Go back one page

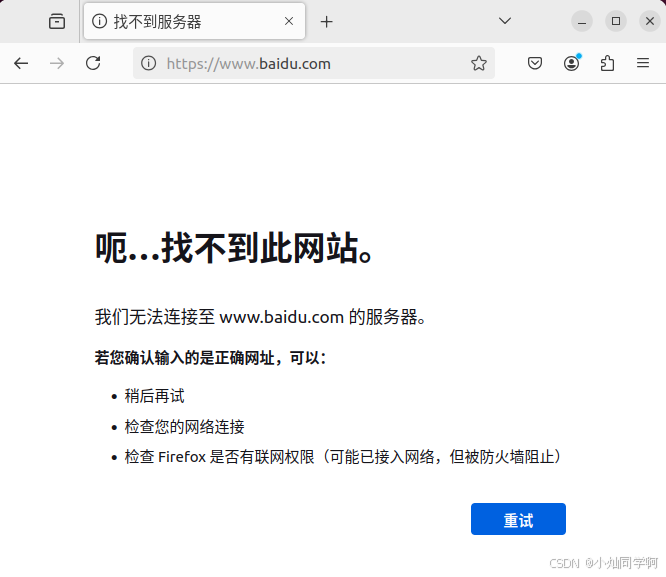21,64
